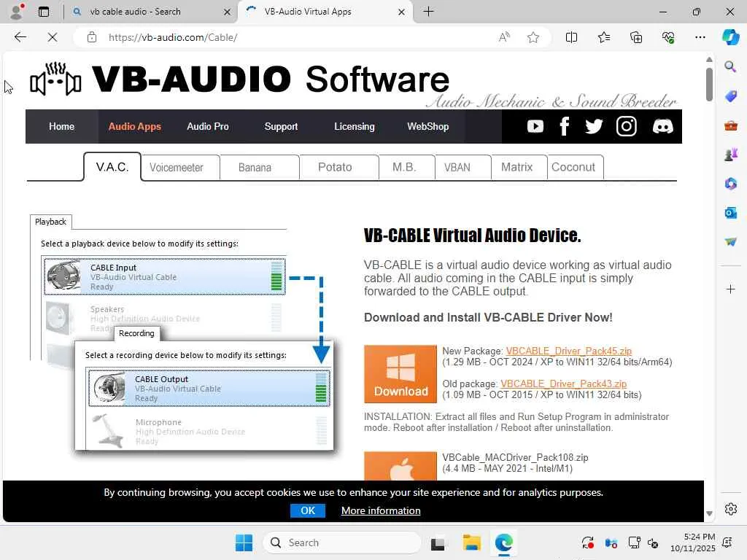
Task: Open tab actions menu button
Action: click(43, 12)
